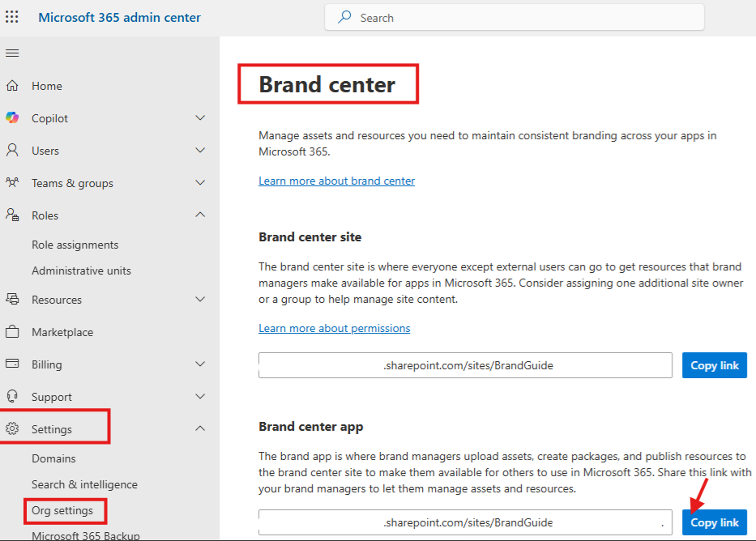Open Administrative units page

pos(81,270)
